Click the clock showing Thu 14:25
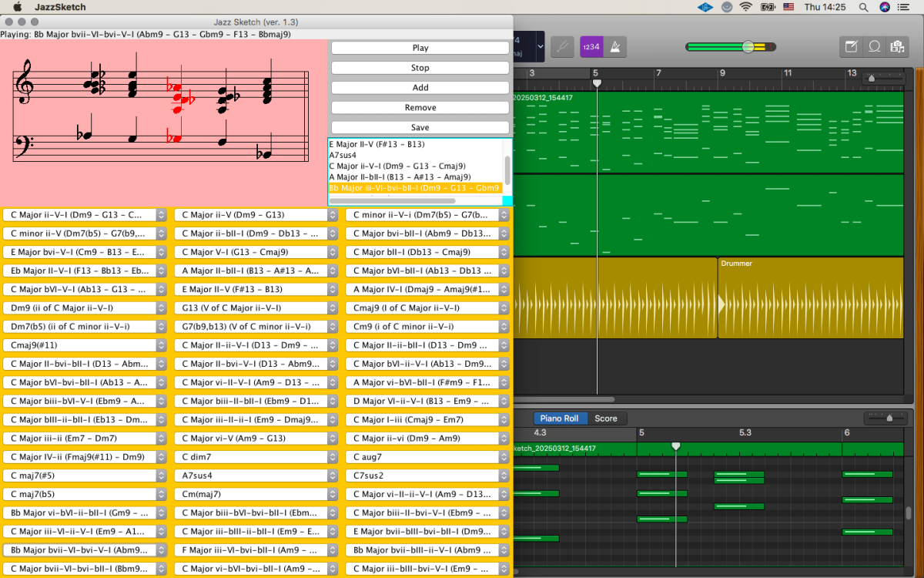The image size is (924, 578). point(825,7)
